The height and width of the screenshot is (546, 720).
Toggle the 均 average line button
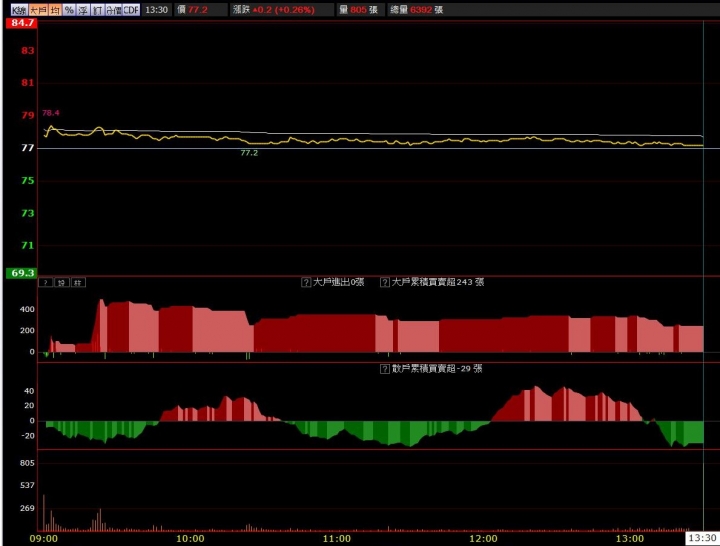click(56, 9)
